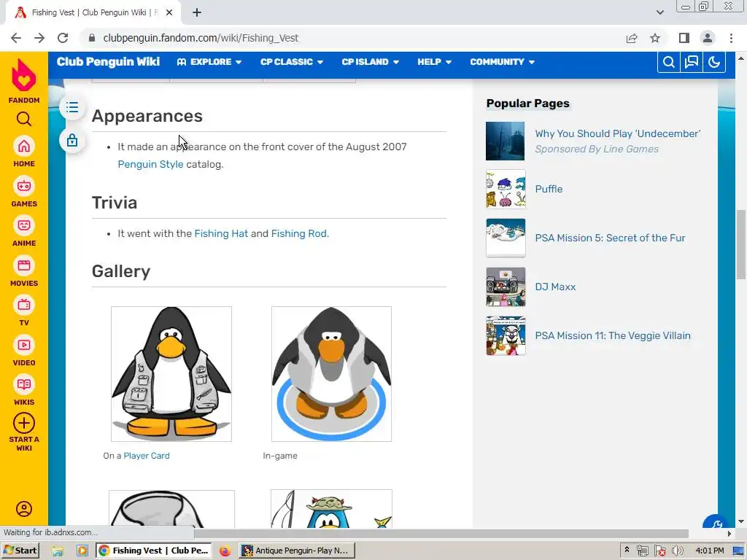Close the Fishing Vest tab
747x560 pixels.
click(169, 13)
